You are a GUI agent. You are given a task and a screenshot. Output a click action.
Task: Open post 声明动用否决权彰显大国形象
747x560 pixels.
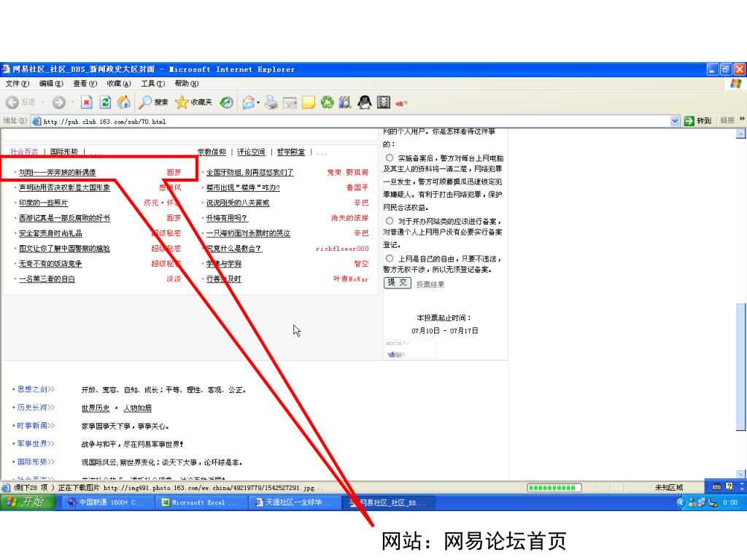tap(64, 187)
